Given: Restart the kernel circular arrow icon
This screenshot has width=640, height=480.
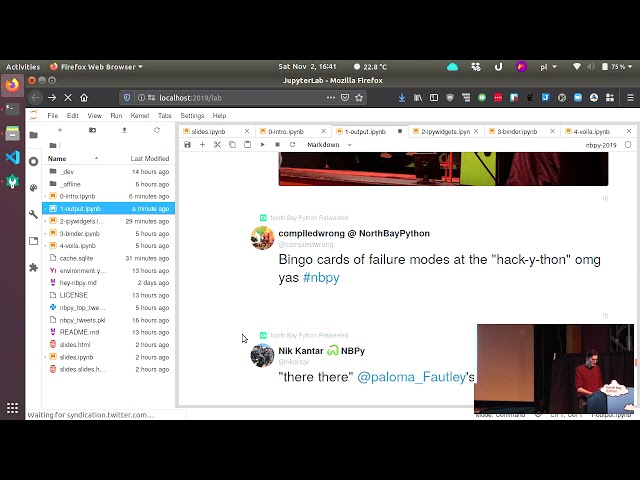Looking at the screenshot, I should 292,144.
